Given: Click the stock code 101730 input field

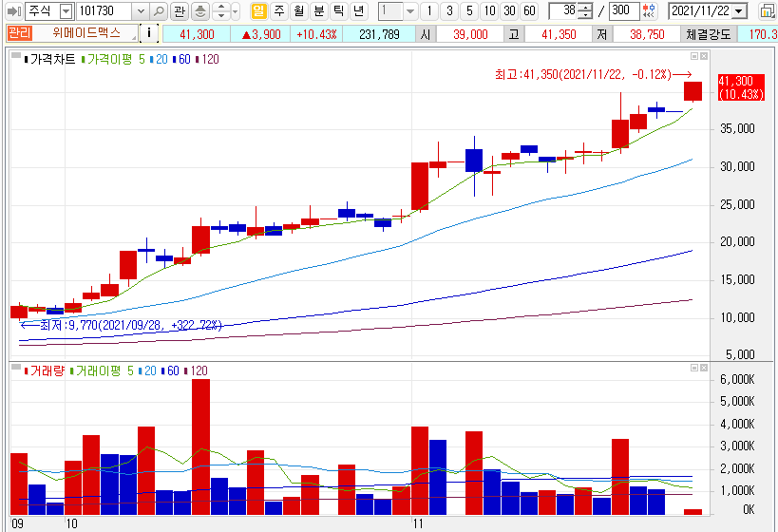Looking at the screenshot, I should 105,10.
